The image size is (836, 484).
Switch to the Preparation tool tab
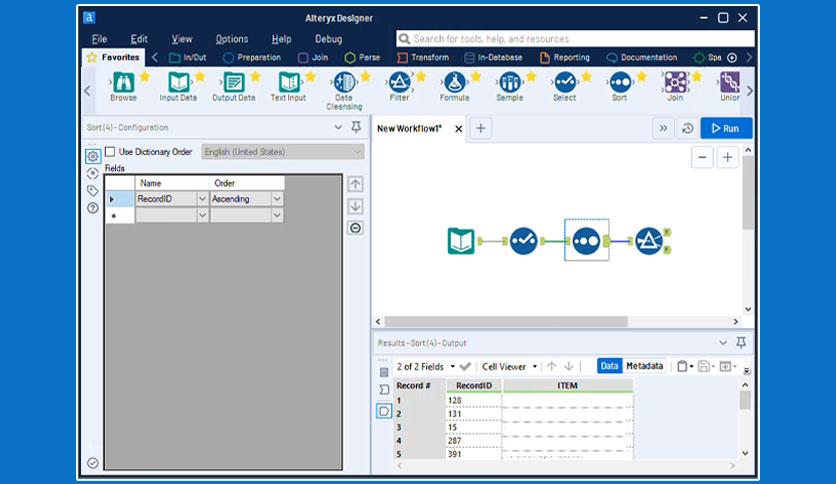coord(252,58)
